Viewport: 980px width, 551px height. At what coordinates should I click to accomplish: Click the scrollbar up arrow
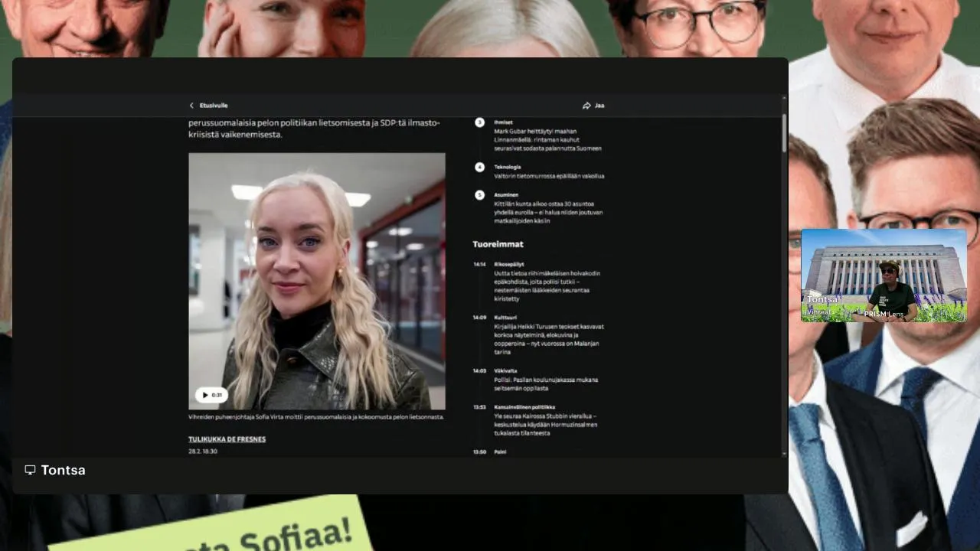point(784,99)
